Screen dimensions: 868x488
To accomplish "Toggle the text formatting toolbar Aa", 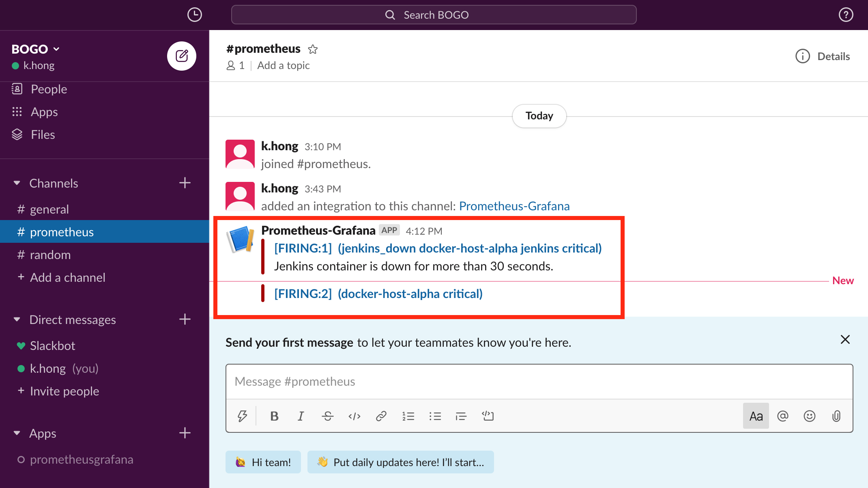I will click(756, 416).
